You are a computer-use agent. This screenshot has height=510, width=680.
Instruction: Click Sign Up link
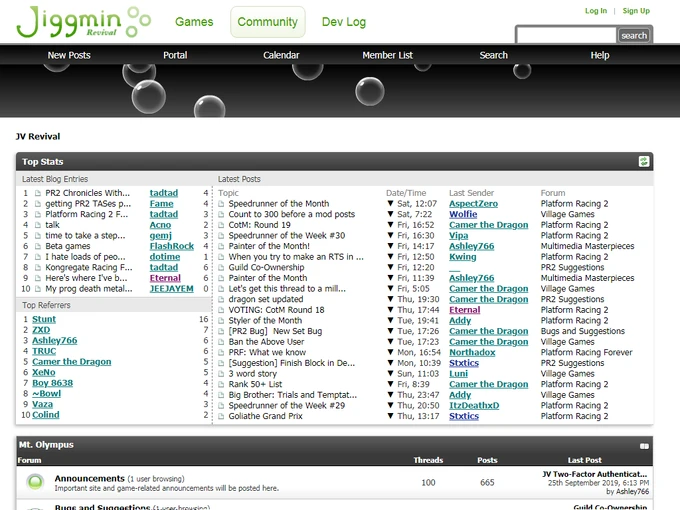tap(636, 11)
